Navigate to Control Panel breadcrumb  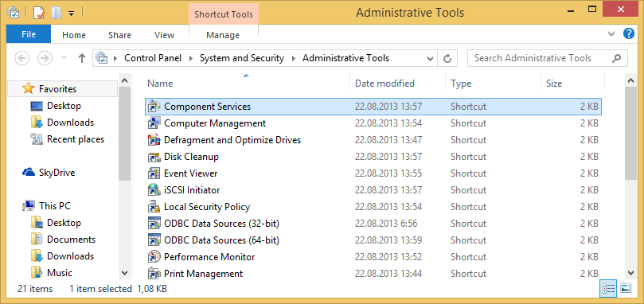[153, 58]
